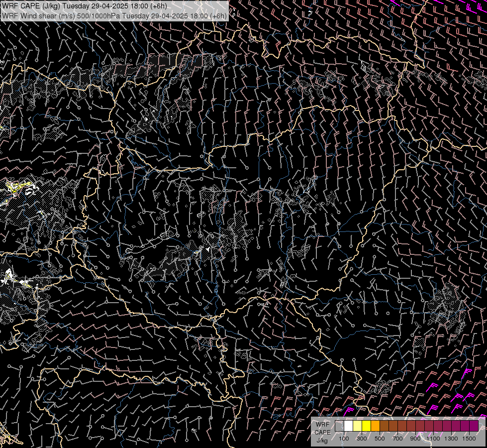Click the 1300 legend label
The width and height of the screenshot is (487, 448).
[451, 439]
